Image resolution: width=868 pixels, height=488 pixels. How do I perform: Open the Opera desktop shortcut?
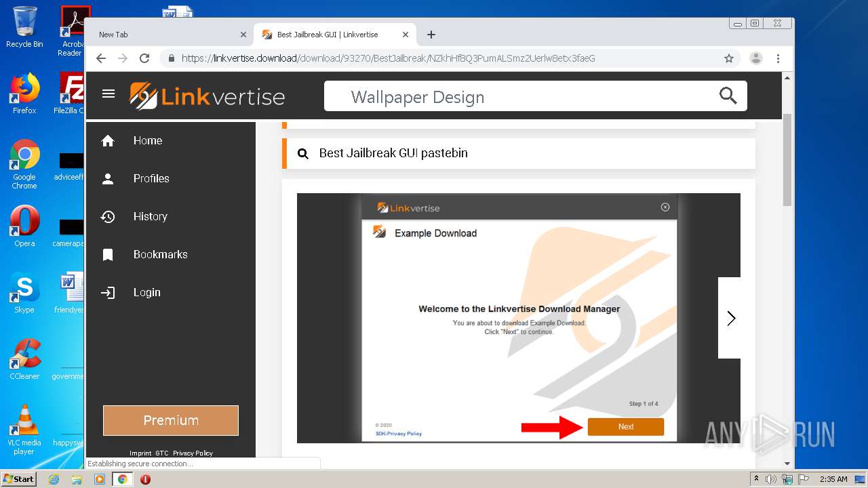(x=24, y=226)
